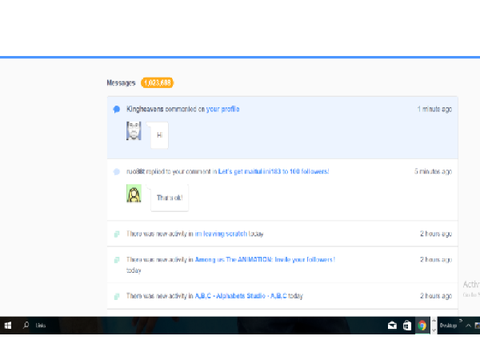Open the Windows Start menu
This screenshot has width=480, height=360.
tap(8, 325)
